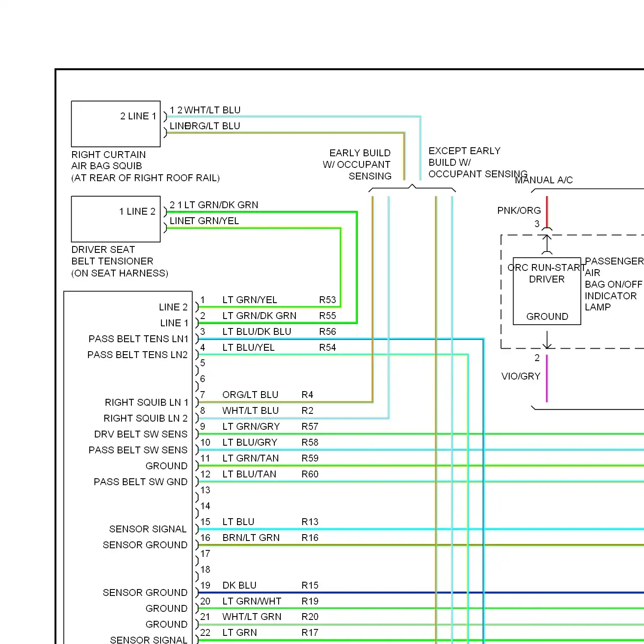This screenshot has height=644, width=644.
Task: Click circuit code 'R13'
Action: click(x=310, y=522)
